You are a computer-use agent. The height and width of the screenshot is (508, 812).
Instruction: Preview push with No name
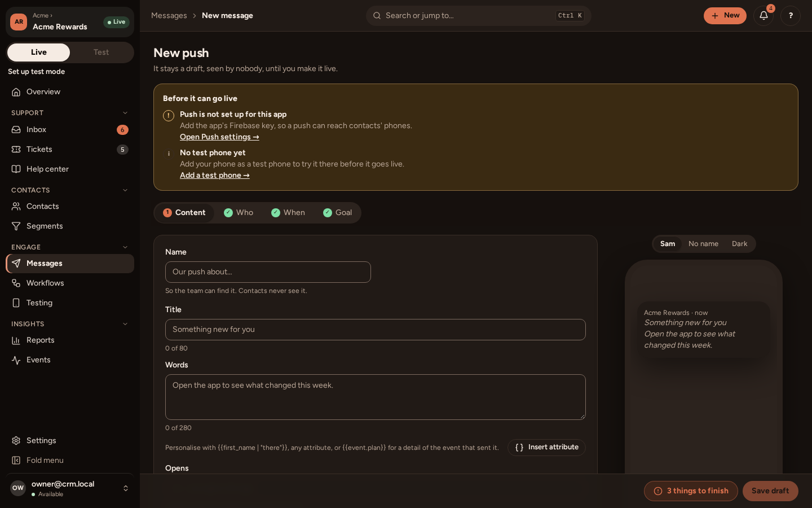point(703,244)
